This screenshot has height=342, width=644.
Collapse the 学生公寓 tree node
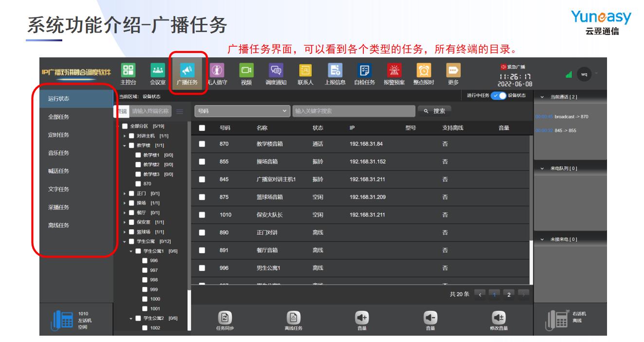125,241
